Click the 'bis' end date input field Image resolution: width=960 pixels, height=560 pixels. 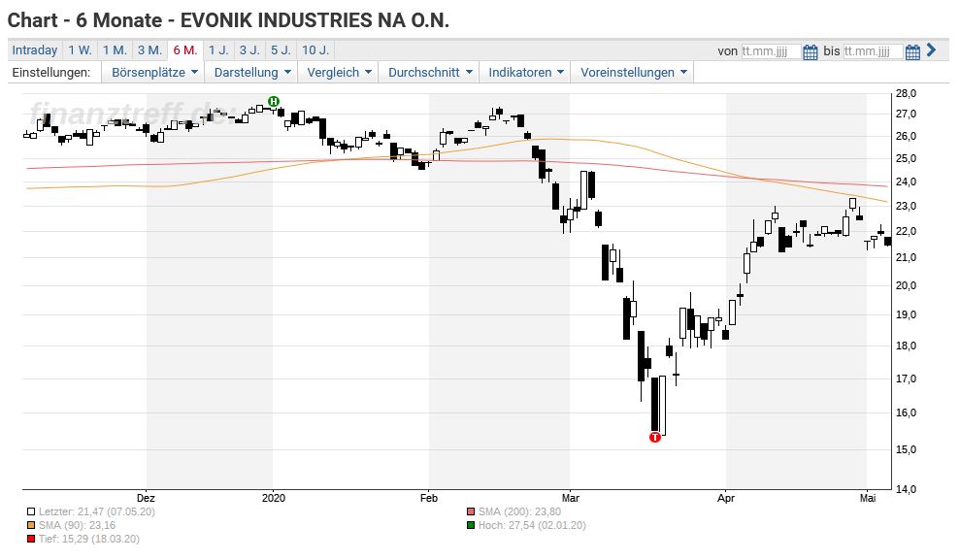click(873, 51)
